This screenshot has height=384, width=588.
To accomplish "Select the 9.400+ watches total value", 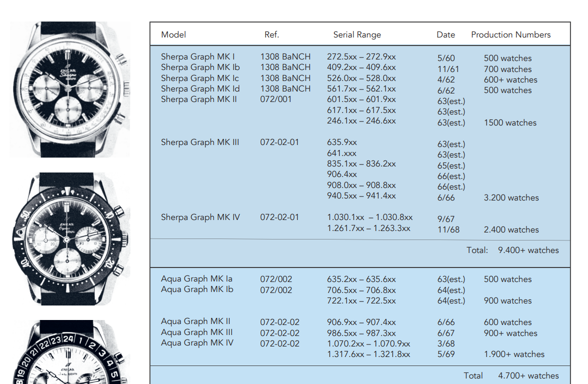I will [x=528, y=250].
